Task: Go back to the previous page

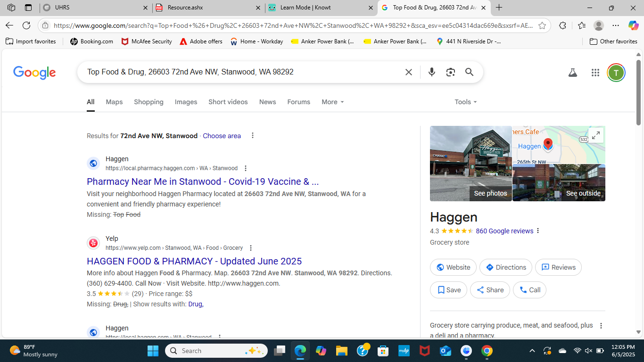Action: (x=9, y=25)
